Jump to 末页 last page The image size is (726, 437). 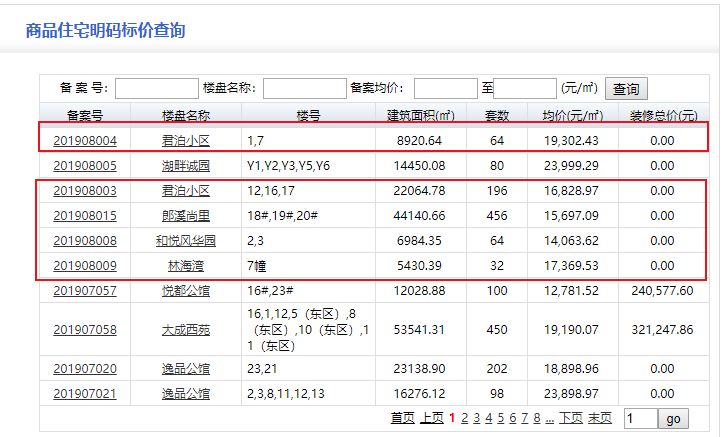600,418
